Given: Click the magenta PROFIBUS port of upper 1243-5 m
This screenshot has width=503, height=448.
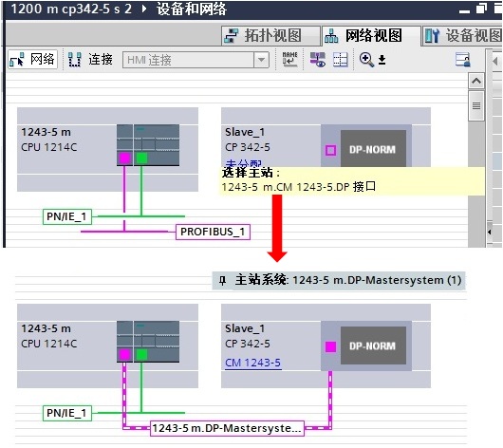Looking at the screenshot, I should point(124,158).
